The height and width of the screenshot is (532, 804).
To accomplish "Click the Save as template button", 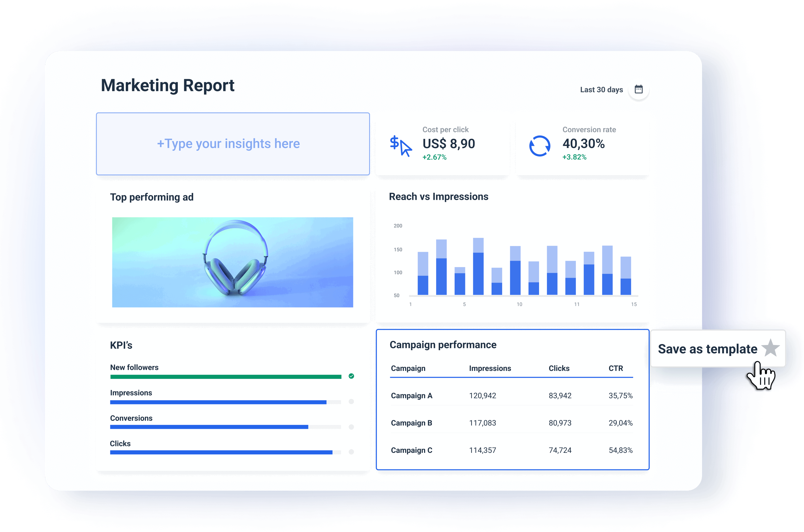I will [707, 348].
